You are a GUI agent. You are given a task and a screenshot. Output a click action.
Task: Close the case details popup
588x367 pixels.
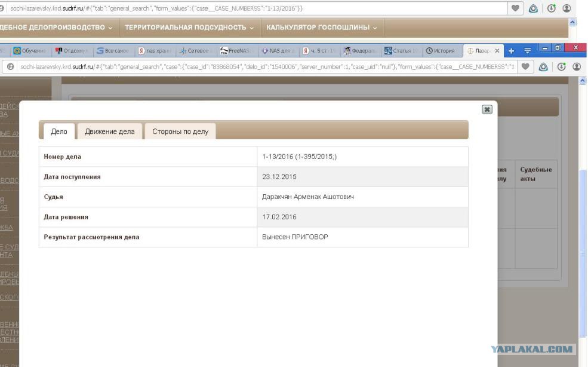click(487, 109)
